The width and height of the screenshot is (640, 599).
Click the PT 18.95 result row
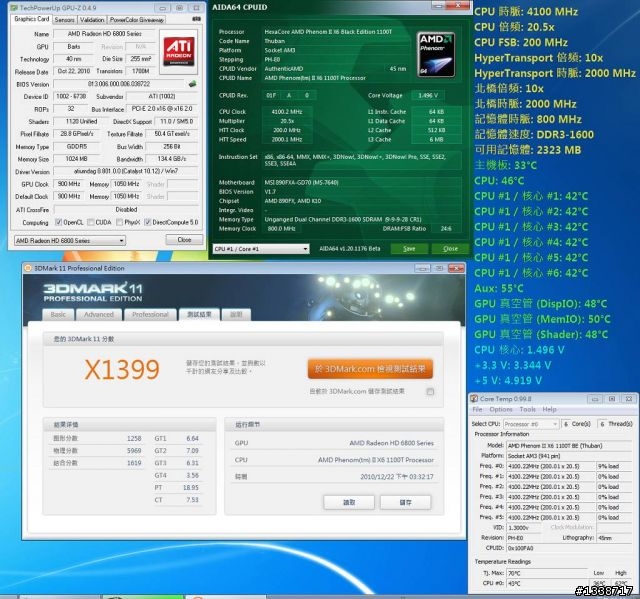(176, 488)
